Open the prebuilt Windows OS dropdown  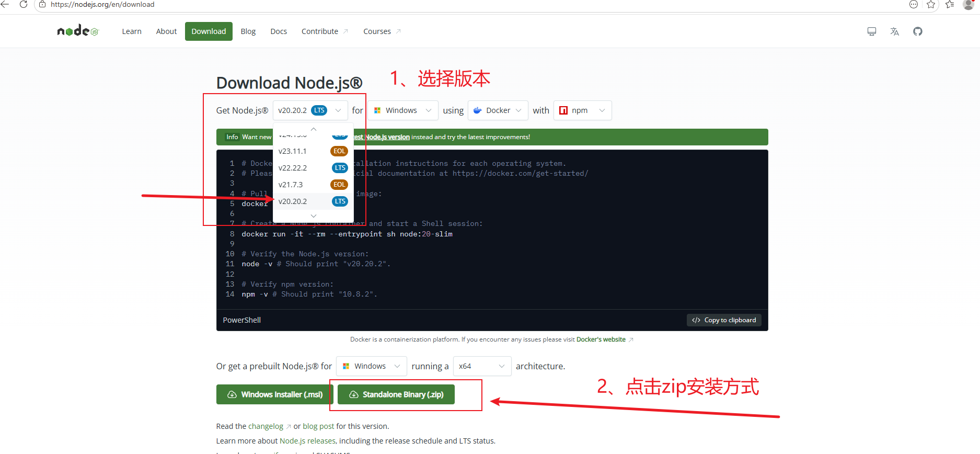(372, 366)
